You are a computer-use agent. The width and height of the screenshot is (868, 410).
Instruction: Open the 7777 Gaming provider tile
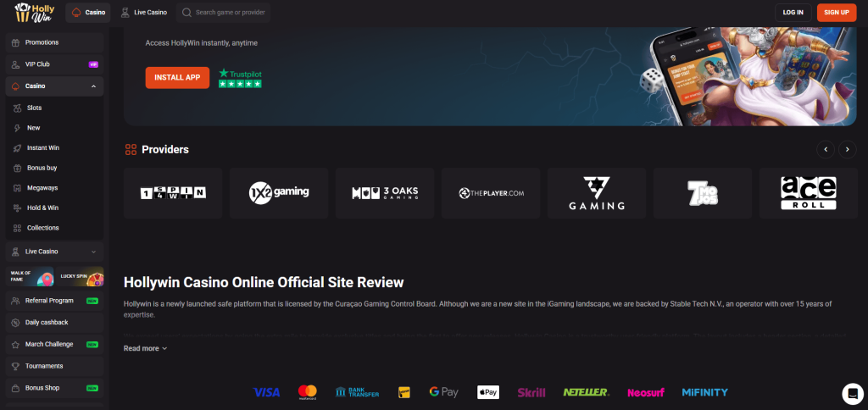click(x=597, y=193)
